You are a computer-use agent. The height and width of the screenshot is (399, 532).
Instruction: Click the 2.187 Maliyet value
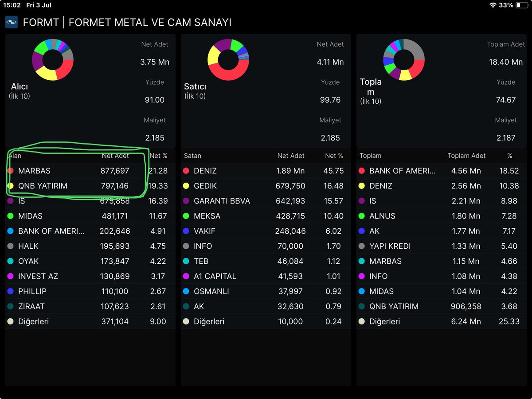[x=506, y=138]
